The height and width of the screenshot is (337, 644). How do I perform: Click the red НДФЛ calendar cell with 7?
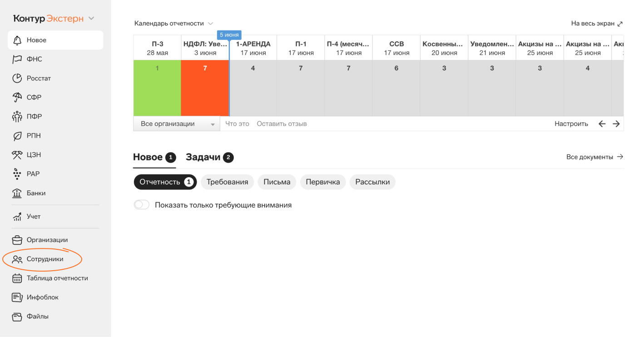205,88
